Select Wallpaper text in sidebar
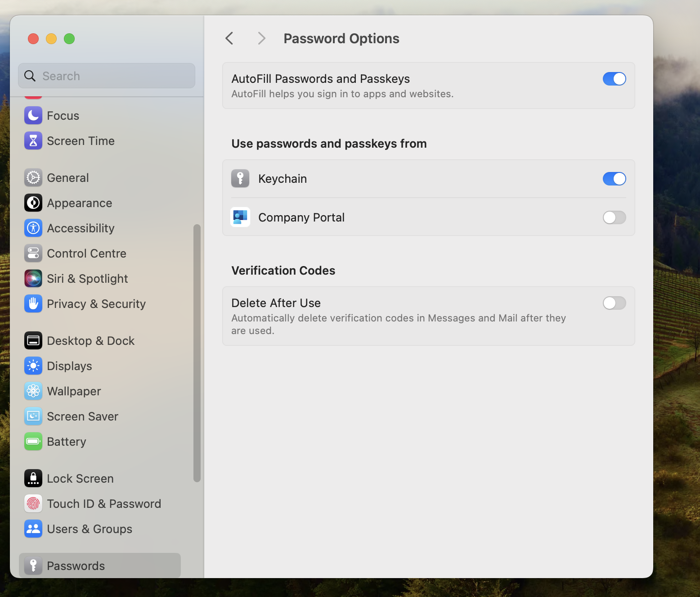The height and width of the screenshot is (597, 700). coord(74,391)
